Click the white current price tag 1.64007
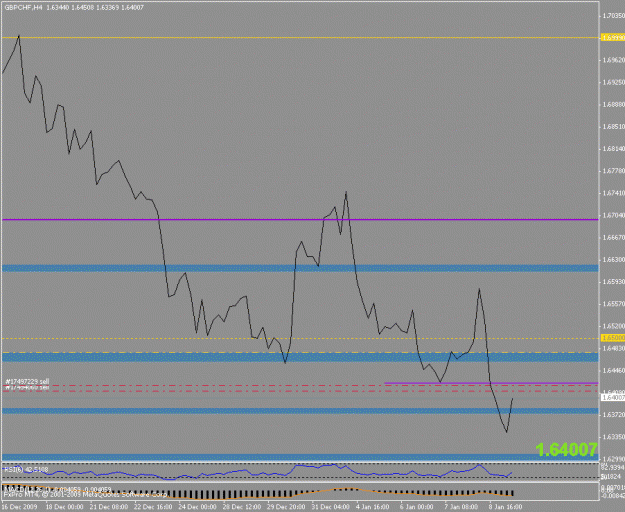This screenshot has width=625, height=512. (x=613, y=398)
